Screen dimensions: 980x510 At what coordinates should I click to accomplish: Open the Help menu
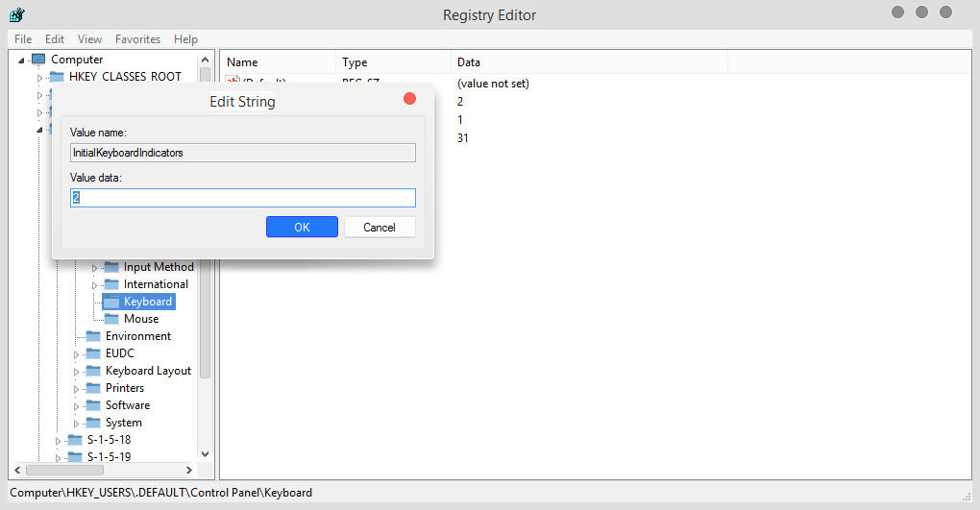tap(185, 38)
